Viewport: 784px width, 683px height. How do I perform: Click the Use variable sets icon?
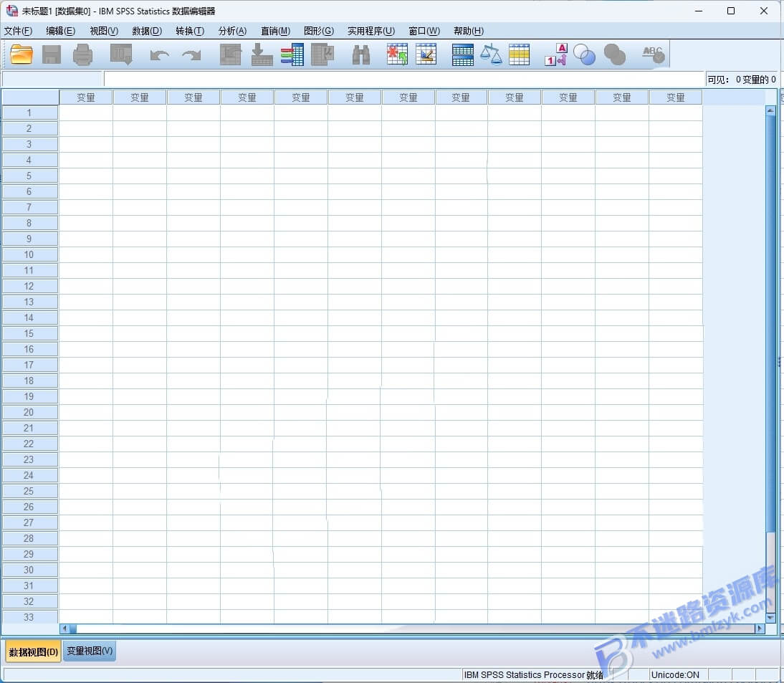pos(584,54)
